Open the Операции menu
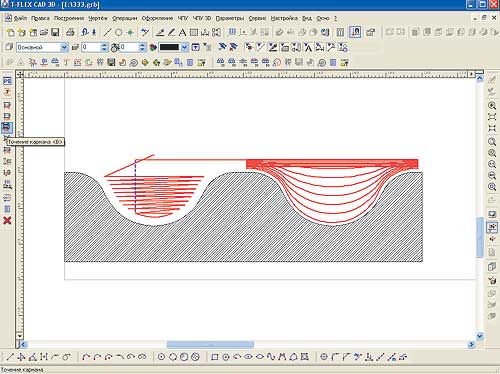 [125, 18]
